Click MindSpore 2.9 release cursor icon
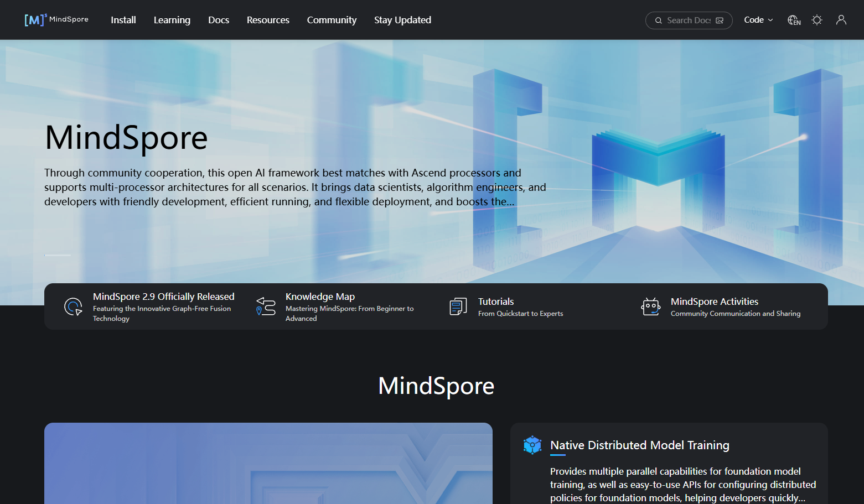The height and width of the screenshot is (504, 864). (x=73, y=306)
